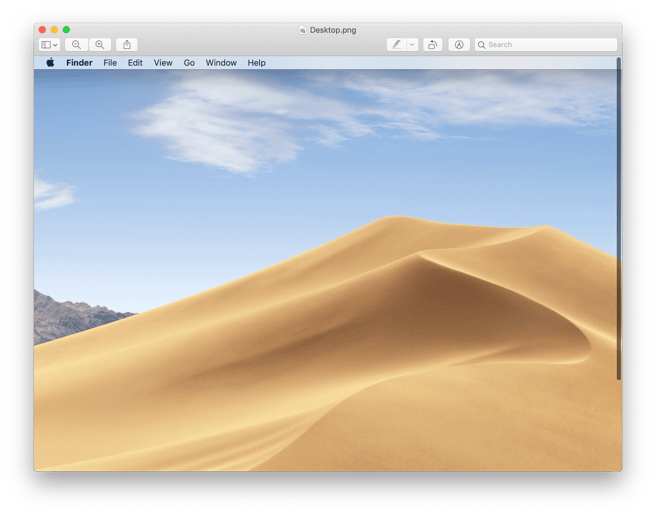Open the Share button in toolbar
The image size is (656, 516).
point(127,44)
